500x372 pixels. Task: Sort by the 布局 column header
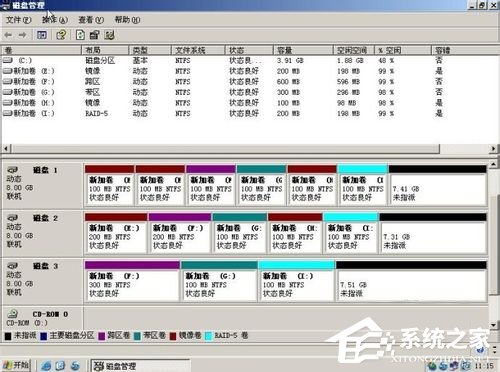pyautogui.click(x=105, y=50)
